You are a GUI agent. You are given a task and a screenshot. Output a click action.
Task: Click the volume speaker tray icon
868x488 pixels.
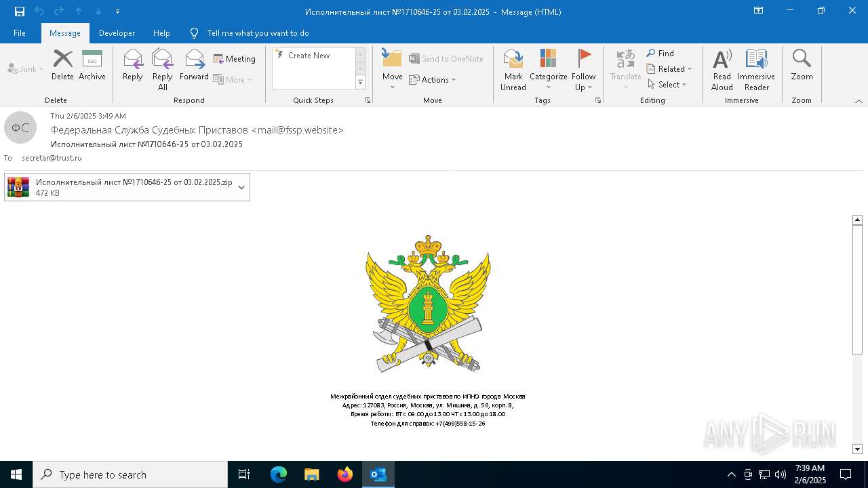pos(781,474)
